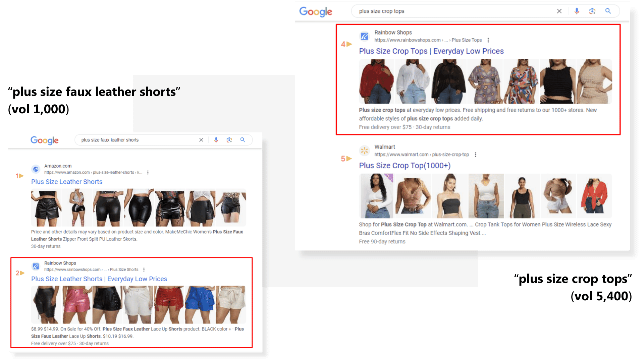Open more options for the Walmart result

click(x=475, y=155)
